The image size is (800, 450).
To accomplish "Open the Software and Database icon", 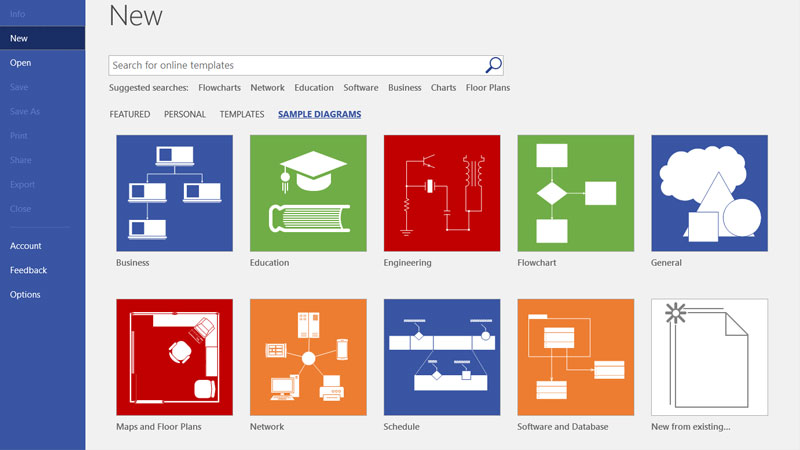I will pyautogui.click(x=575, y=357).
